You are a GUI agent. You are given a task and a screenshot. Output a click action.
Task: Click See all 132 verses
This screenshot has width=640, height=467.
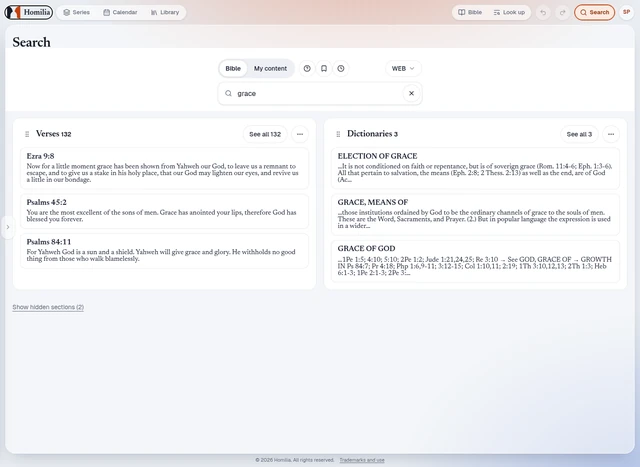(265, 134)
